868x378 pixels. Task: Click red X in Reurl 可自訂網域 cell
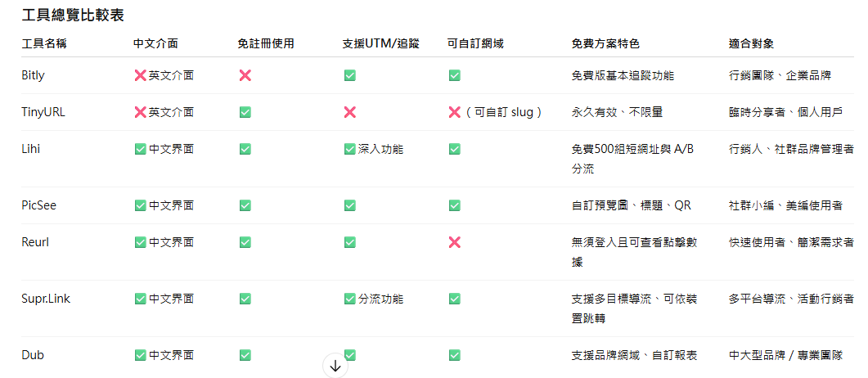[455, 242]
